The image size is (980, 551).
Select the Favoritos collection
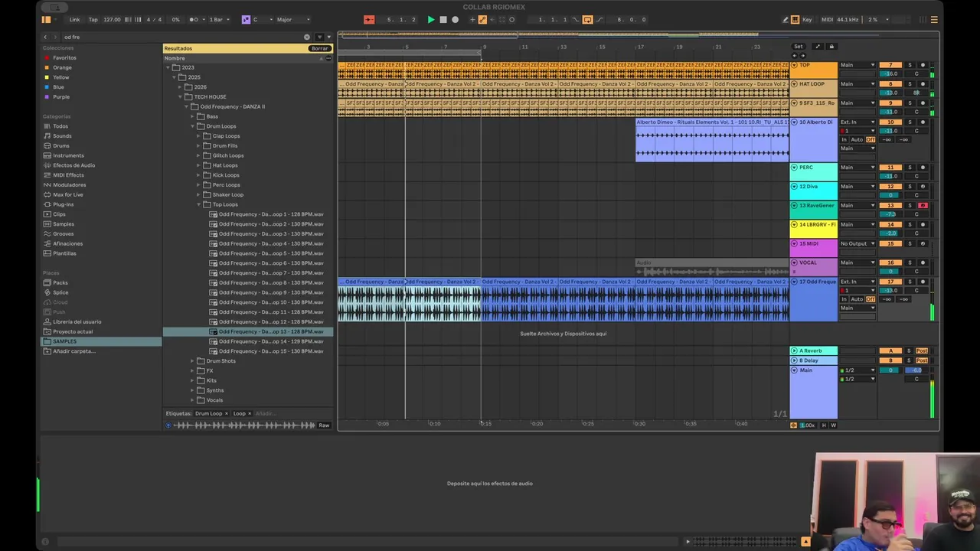pos(64,58)
